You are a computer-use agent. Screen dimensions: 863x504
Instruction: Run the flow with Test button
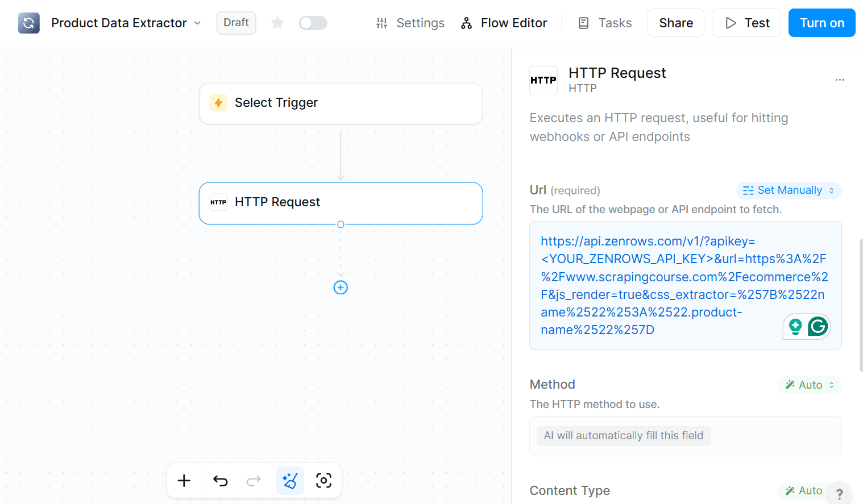746,23
